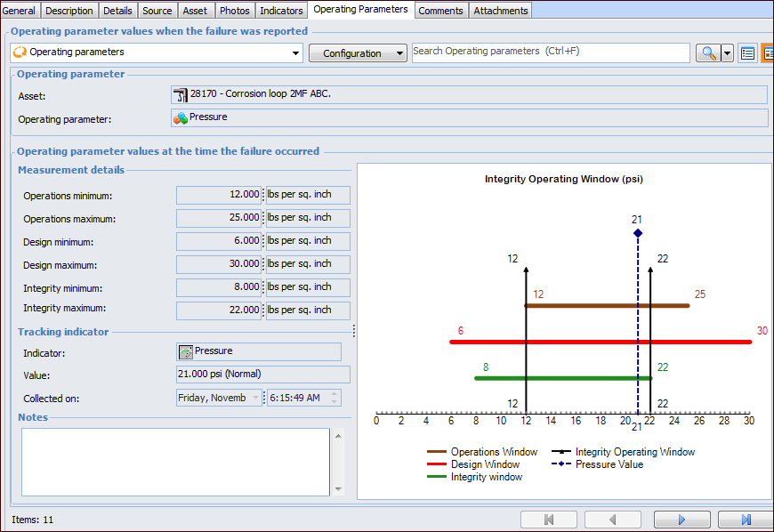Click the Pressure indicator gauge icon
The image size is (774, 532).
click(x=187, y=352)
